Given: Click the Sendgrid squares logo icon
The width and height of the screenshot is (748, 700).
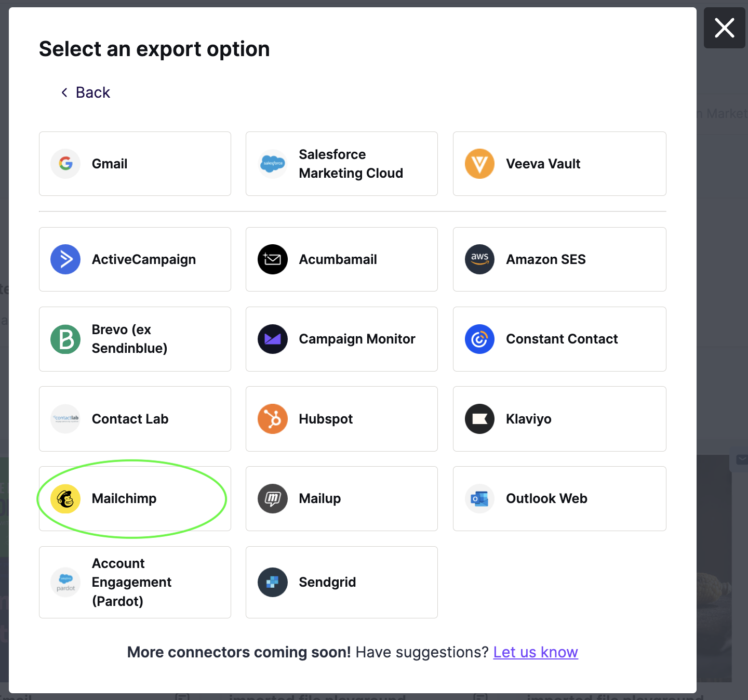Looking at the screenshot, I should click(273, 583).
